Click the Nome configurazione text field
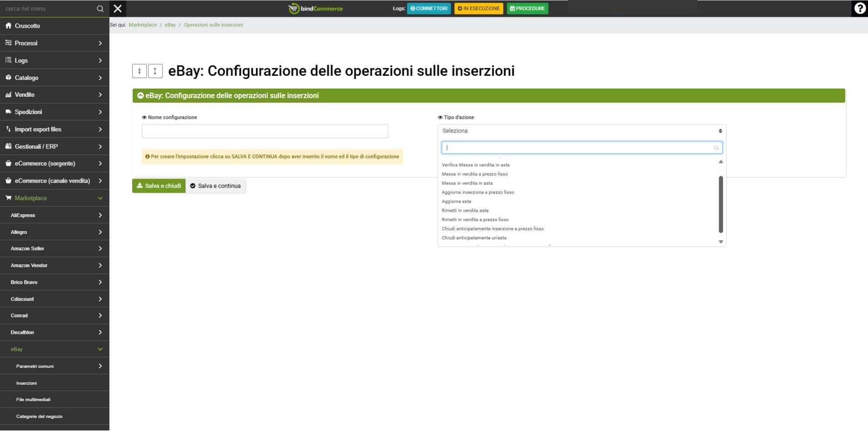The image size is (868, 431). (265, 131)
